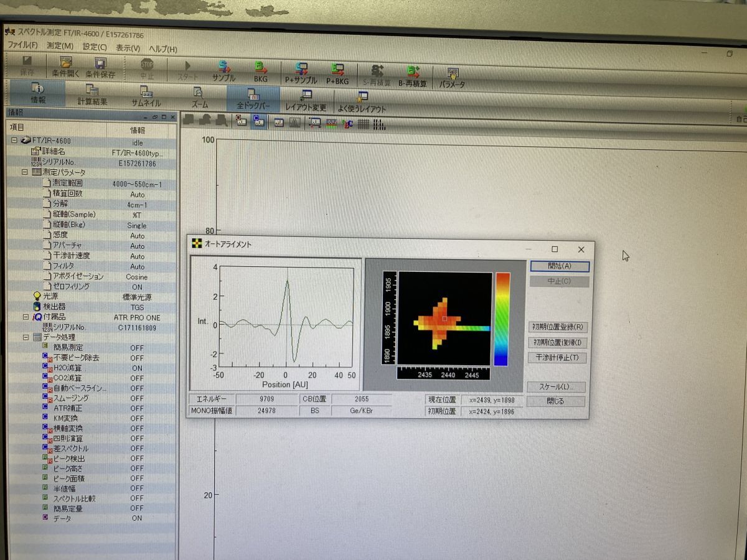
Task: Open the 設定(C) menu
Action: (95, 47)
